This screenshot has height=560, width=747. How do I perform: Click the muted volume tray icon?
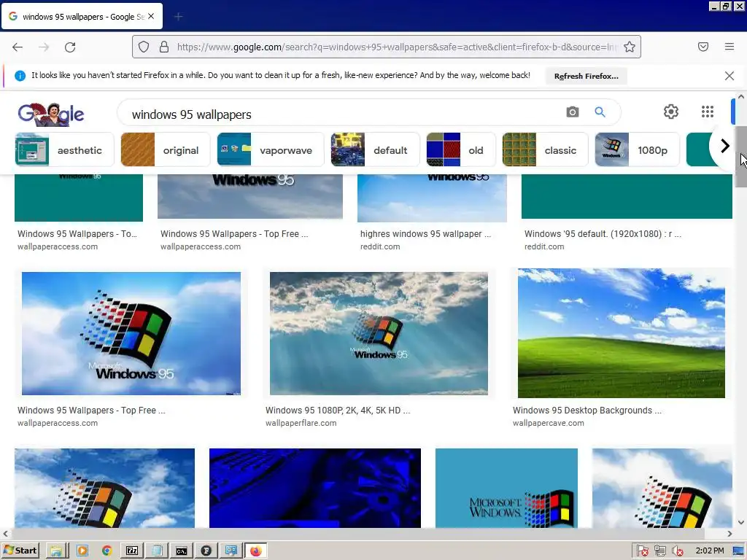pyautogui.click(x=678, y=551)
